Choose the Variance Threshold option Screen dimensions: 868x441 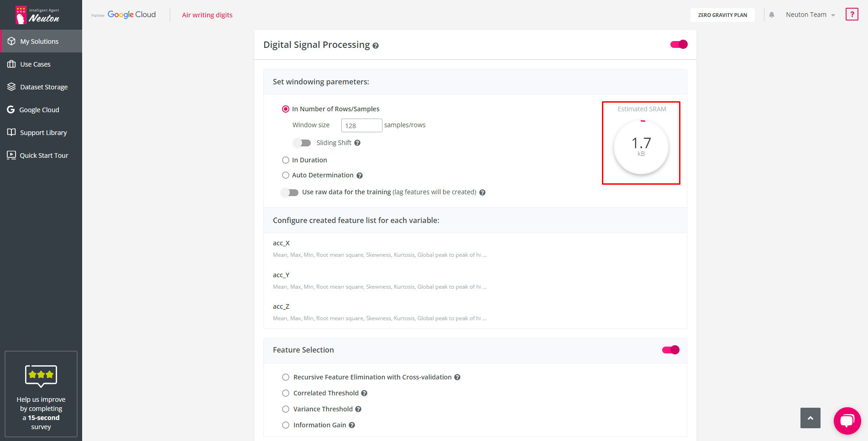click(286, 409)
